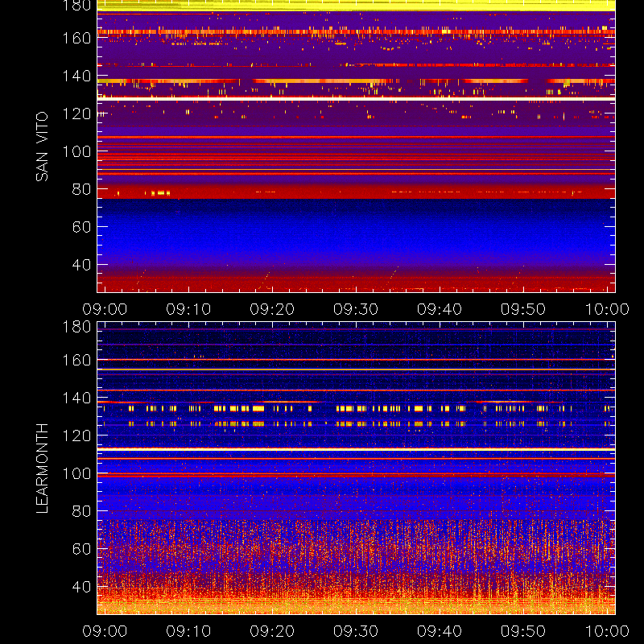
Task: Select the 140 tick label on Learmonth plot
Action: [x=76, y=398]
